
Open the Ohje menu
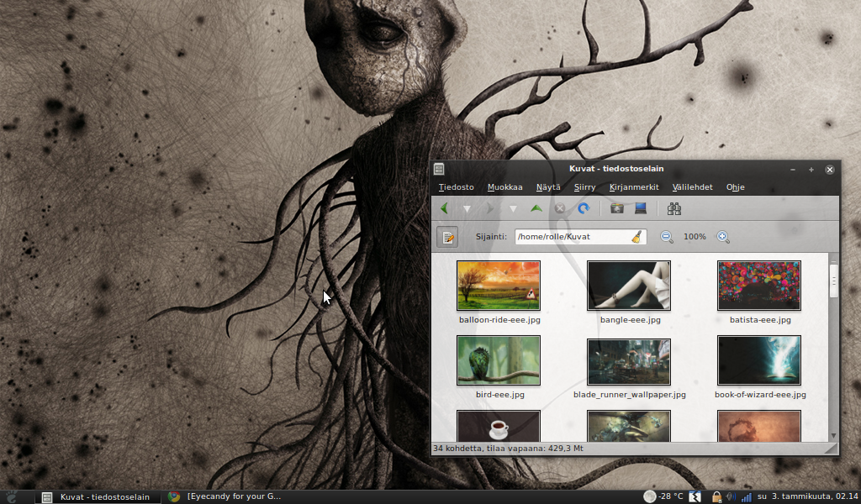(x=735, y=187)
